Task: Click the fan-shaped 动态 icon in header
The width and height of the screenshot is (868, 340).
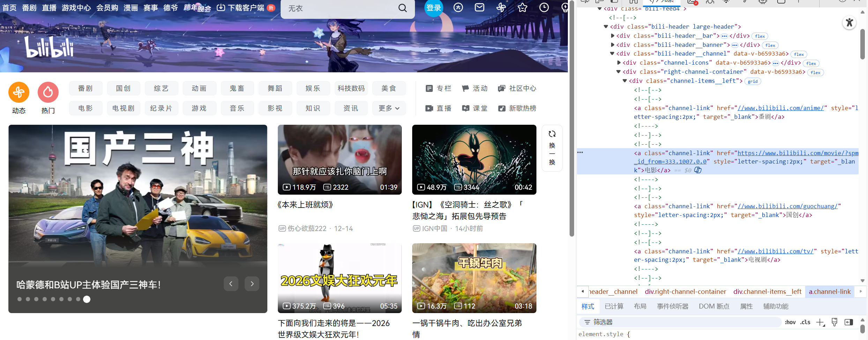Action: click(x=501, y=7)
